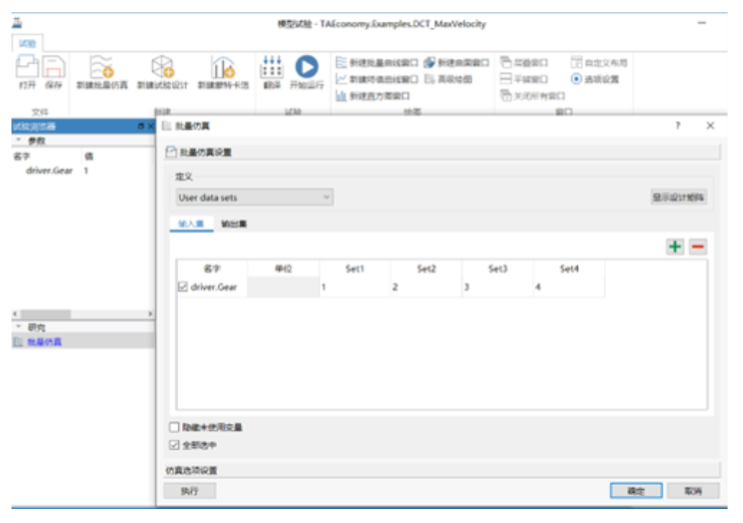Open custom layout (自定义布局)
The height and width of the screenshot is (523, 743).
tap(599, 63)
